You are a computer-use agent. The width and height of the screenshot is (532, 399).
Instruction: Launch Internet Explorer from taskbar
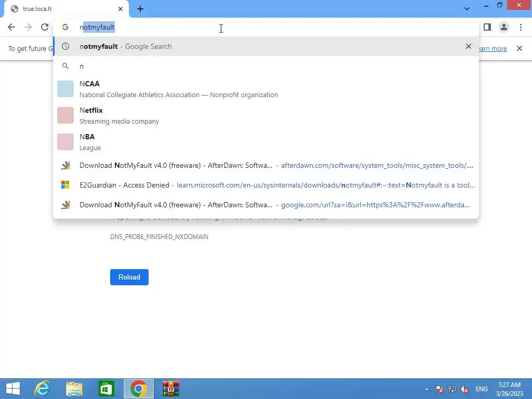tap(42, 389)
